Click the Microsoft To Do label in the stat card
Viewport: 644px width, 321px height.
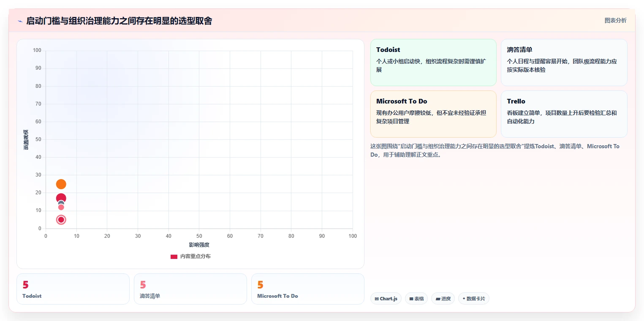coord(277,296)
